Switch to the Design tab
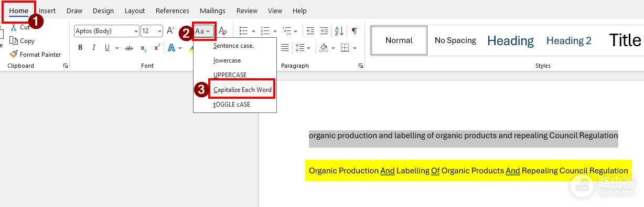644x207 pixels. tap(103, 11)
